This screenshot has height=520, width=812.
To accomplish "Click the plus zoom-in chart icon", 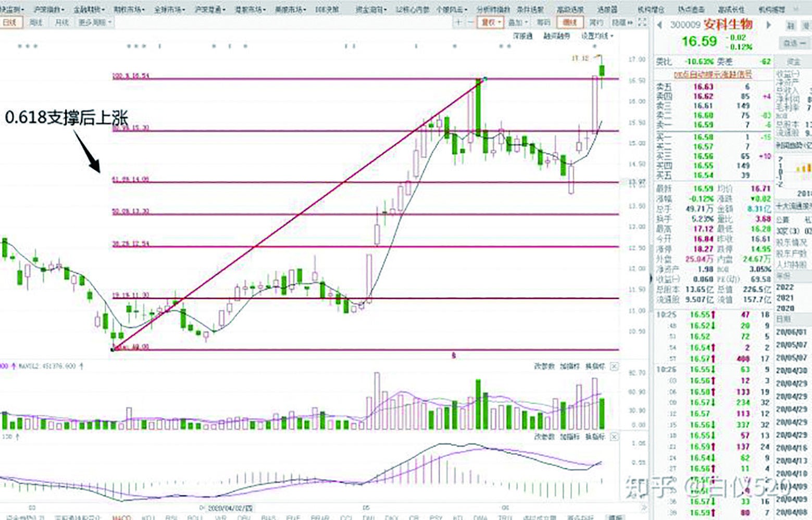I will point(458,22).
